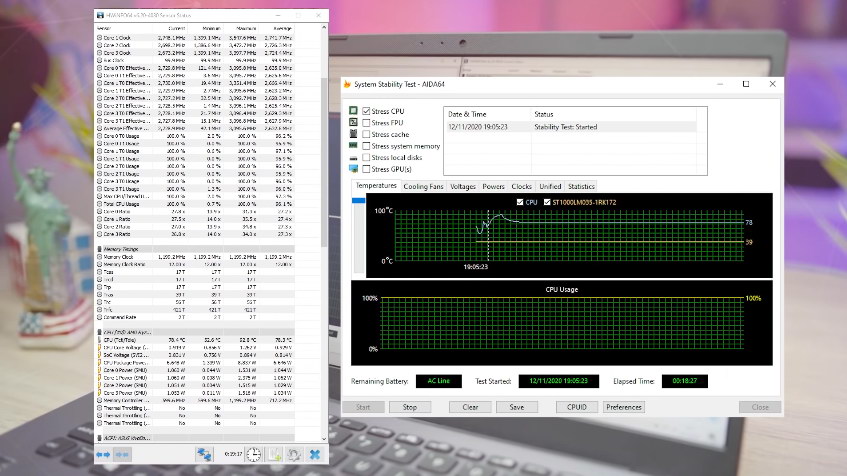Close HWiNFO sensors with blue X icon
The image size is (847, 476).
click(x=314, y=454)
